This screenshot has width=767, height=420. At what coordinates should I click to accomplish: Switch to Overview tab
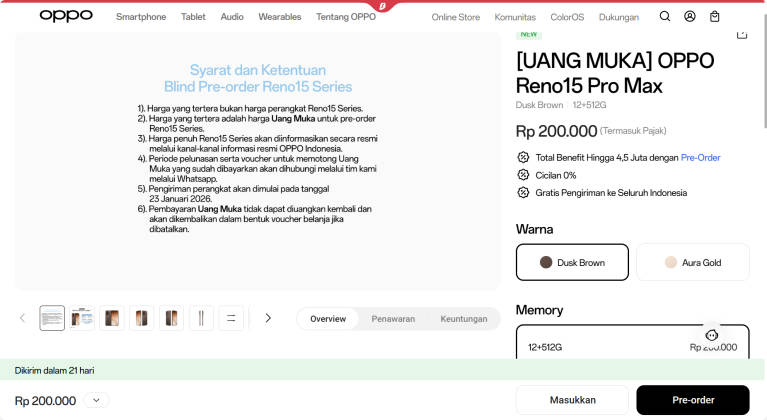tap(328, 319)
